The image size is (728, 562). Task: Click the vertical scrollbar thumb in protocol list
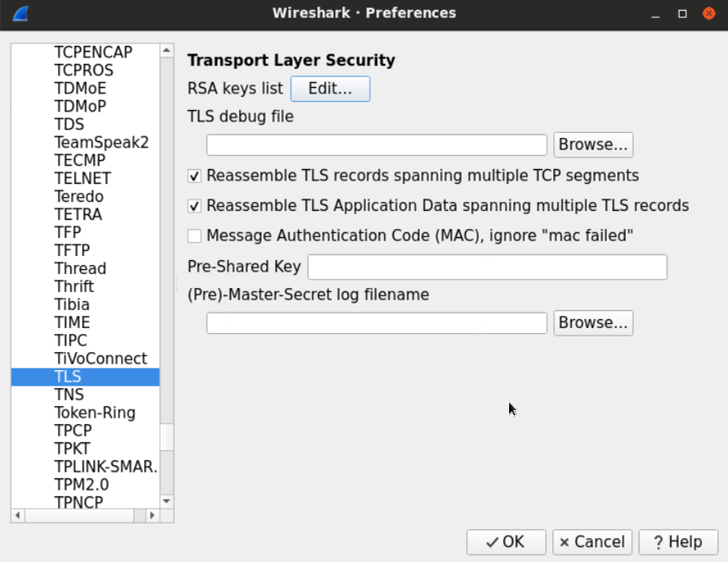coord(167,437)
